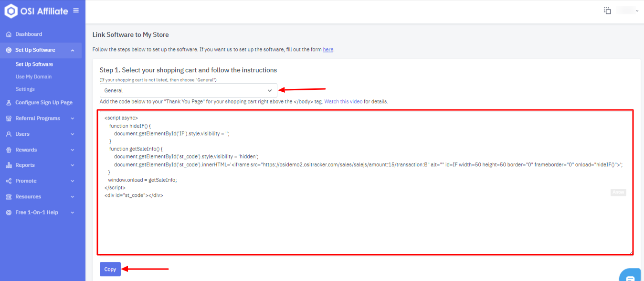Follow the 'here' form link
This screenshot has height=281, width=644.
coord(328,50)
